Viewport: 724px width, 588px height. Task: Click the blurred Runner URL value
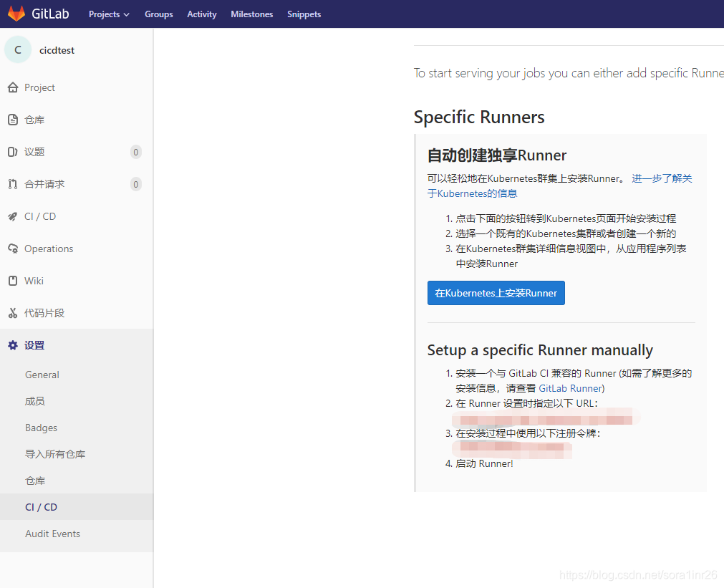tap(546, 418)
